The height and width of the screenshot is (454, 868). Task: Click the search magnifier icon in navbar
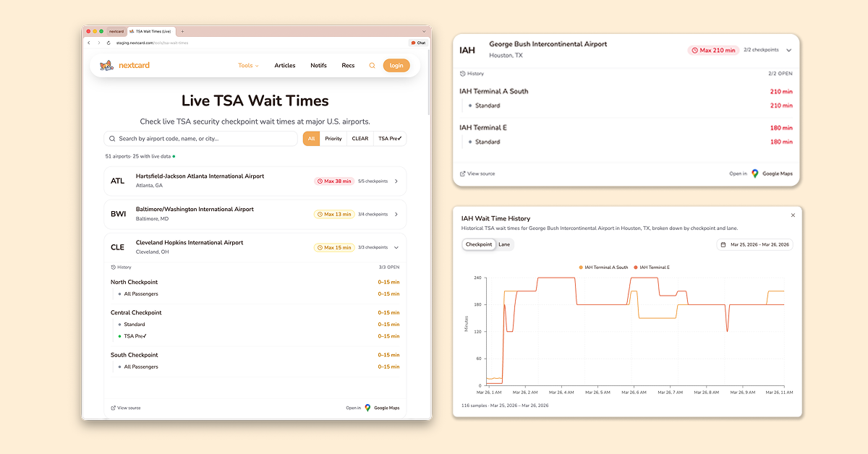click(x=373, y=66)
